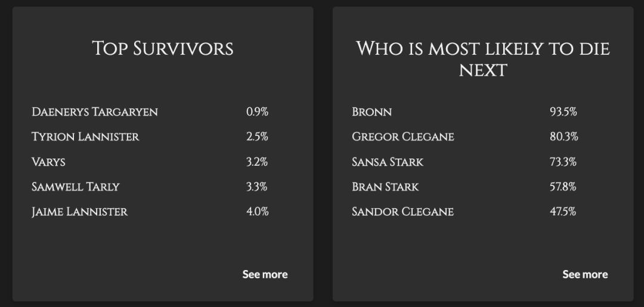
Task: Click Tyrion Lannister's 2.5% value
Action: coord(257,137)
